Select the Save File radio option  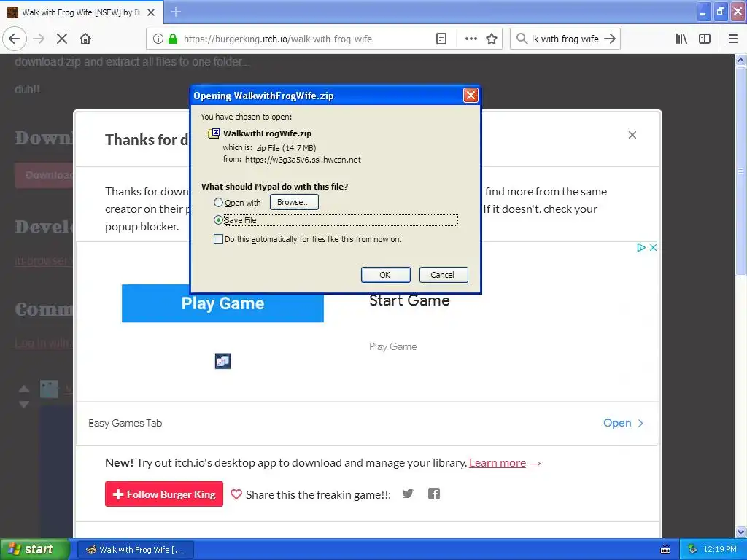(x=218, y=220)
